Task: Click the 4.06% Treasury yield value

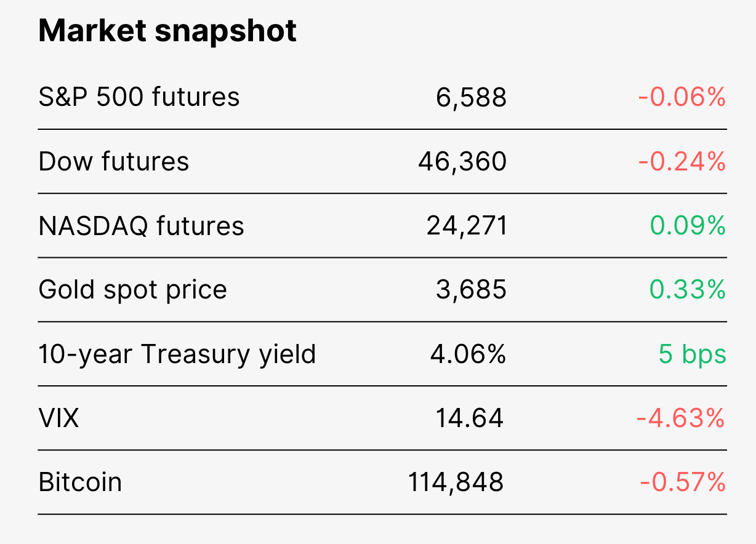Action: [x=468, y=354]
